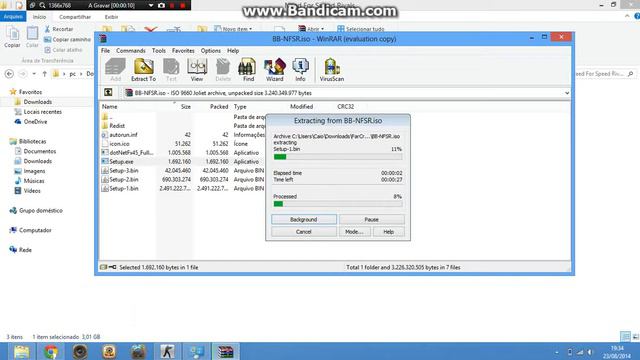Open Documentos library in Explorer sidebar
The width and height of the screenshot is (640, 360).
40,151
